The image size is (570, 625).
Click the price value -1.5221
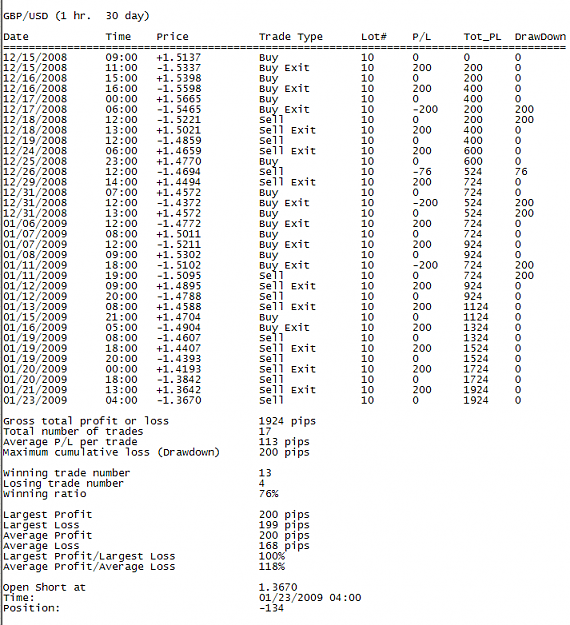(x=179, y=120)
